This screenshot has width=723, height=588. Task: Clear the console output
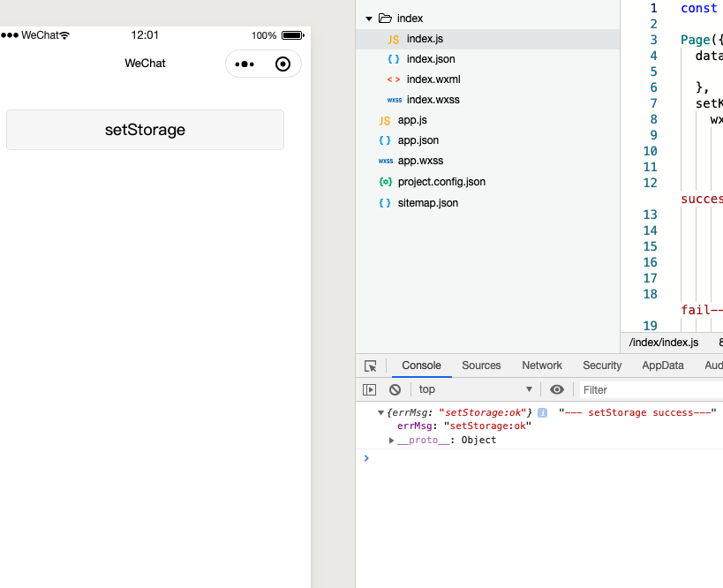tap(395, 389)
